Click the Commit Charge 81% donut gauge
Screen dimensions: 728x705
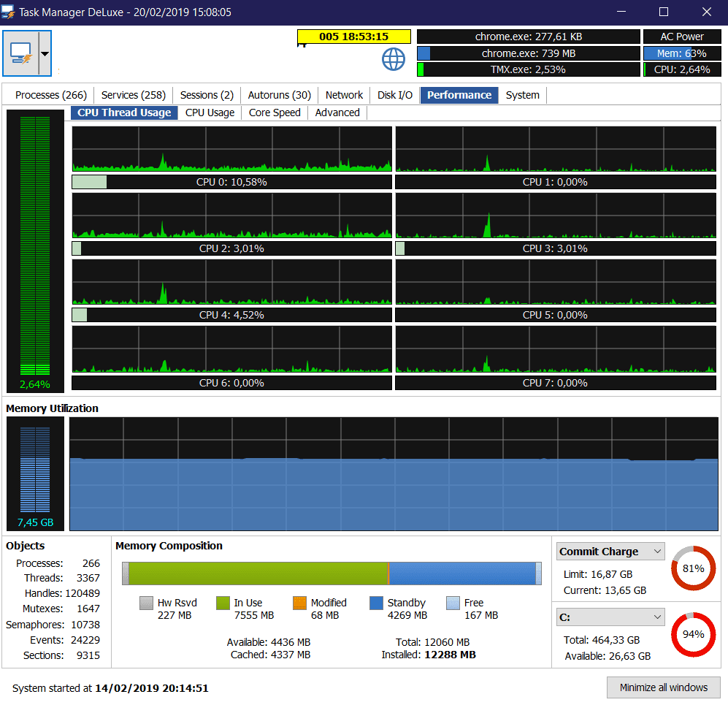[x=693, y=568]
